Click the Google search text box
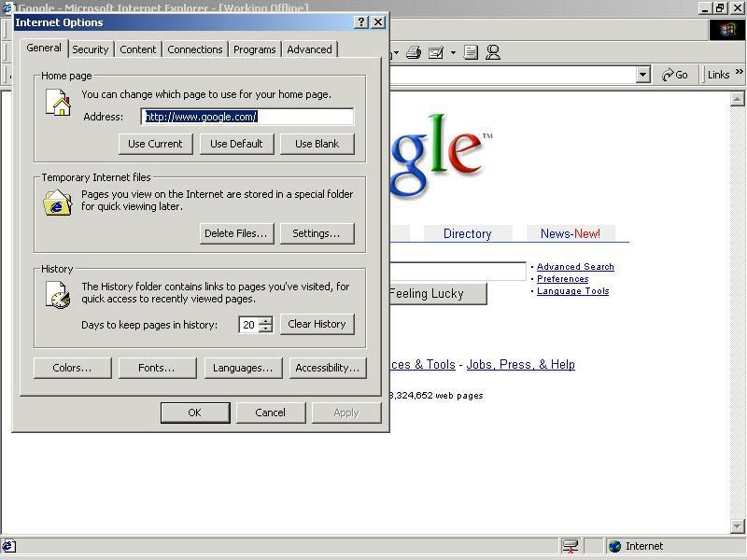Screen dimensions: 747x560 pos(458,271)
